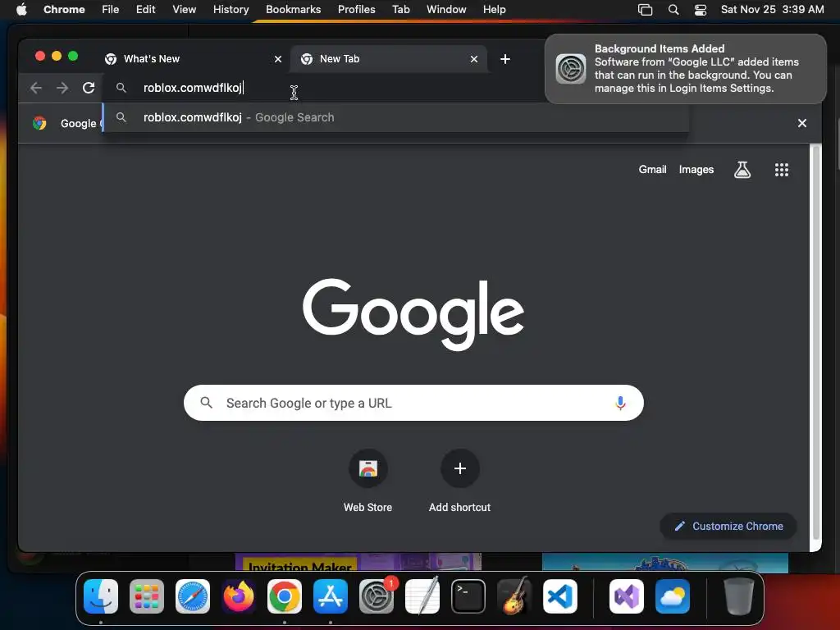
Task: Open a new tab with the plus button
Action: (x=505, y=59)
